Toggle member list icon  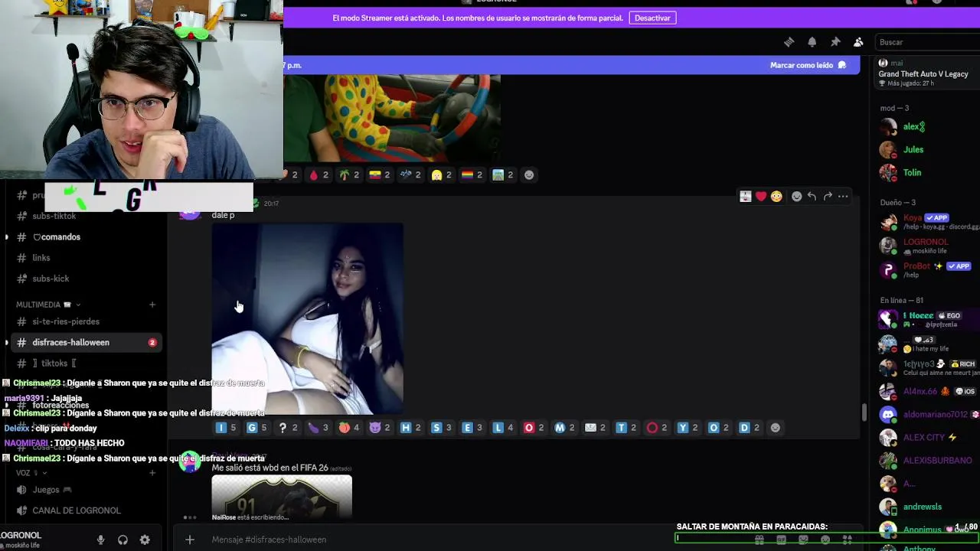pyautogui.click(x=858, y=42)
